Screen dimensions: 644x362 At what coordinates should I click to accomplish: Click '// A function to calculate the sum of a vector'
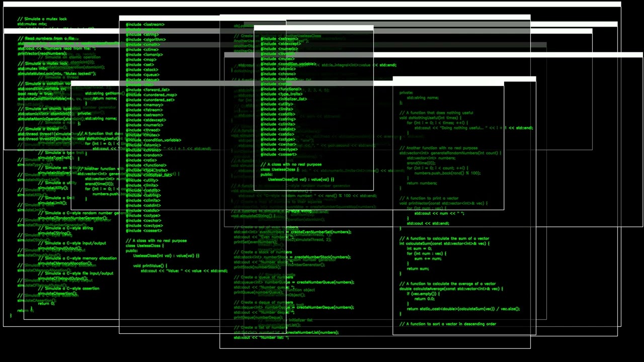pyautogui.click(x=444, y=238)
